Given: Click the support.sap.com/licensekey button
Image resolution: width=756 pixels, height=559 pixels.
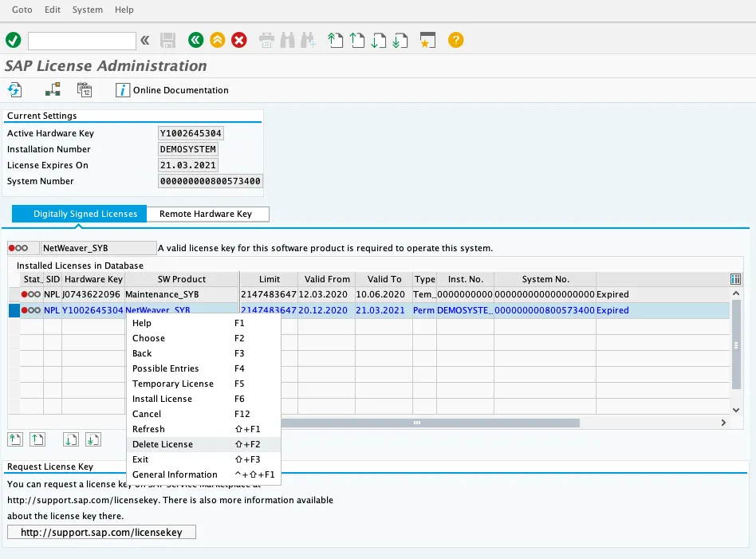Looking at the screenshot, I should click(101, 532).
